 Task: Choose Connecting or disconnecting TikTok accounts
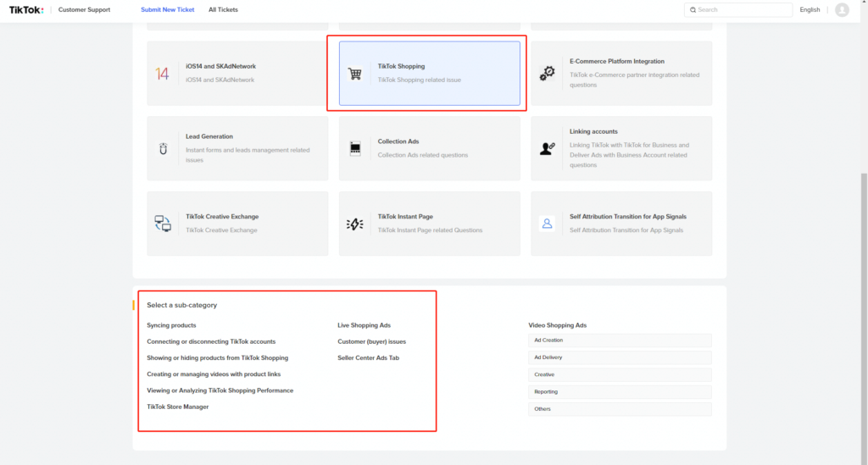(211, 341)
